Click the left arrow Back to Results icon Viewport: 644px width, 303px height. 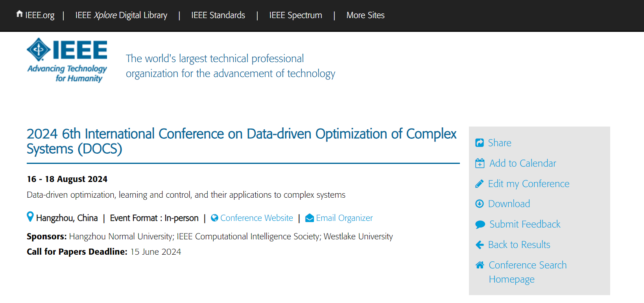pos(480,245)
